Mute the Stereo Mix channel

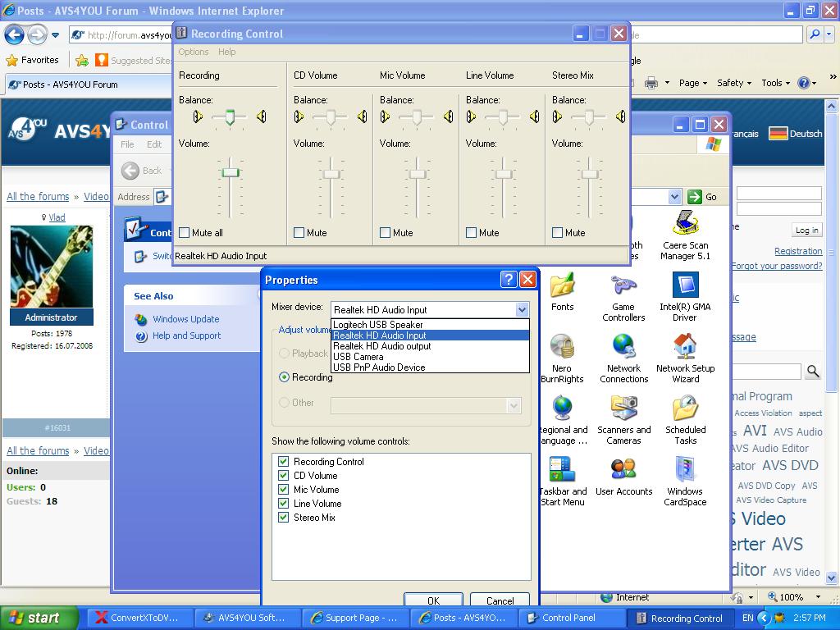tap(557, 232)
